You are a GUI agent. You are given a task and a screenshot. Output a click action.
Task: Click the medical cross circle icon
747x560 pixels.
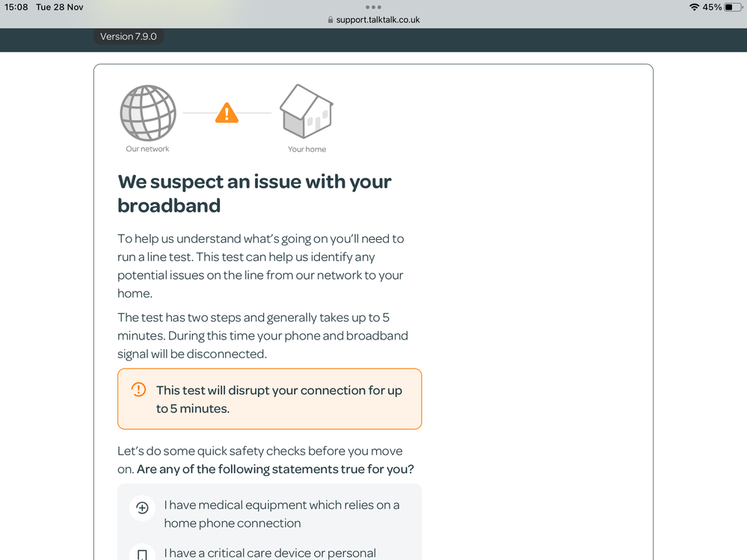(x=142, y=508)
